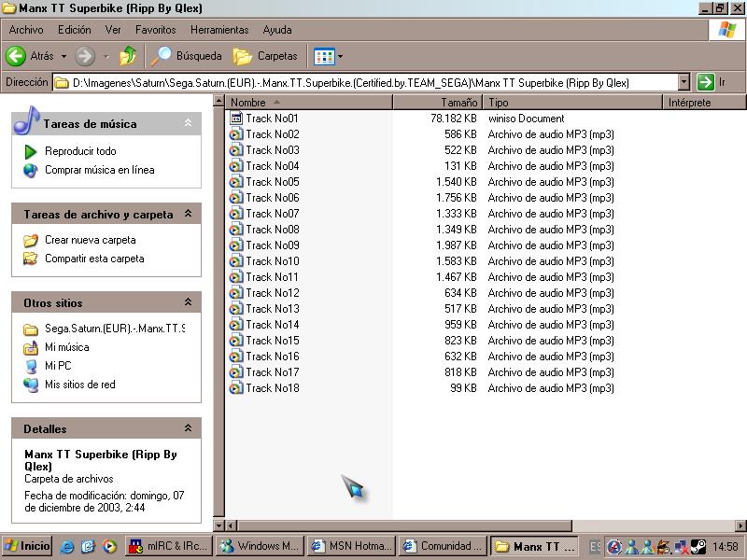Viewport: 747px width, 560px height.
Task: Launch Outlook Express from the quick launch
Action: (x=88, y=546)
